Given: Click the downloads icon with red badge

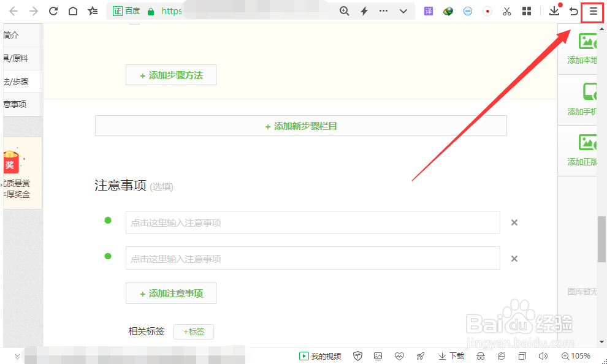Looking at the screenshot, I should 554,11.
